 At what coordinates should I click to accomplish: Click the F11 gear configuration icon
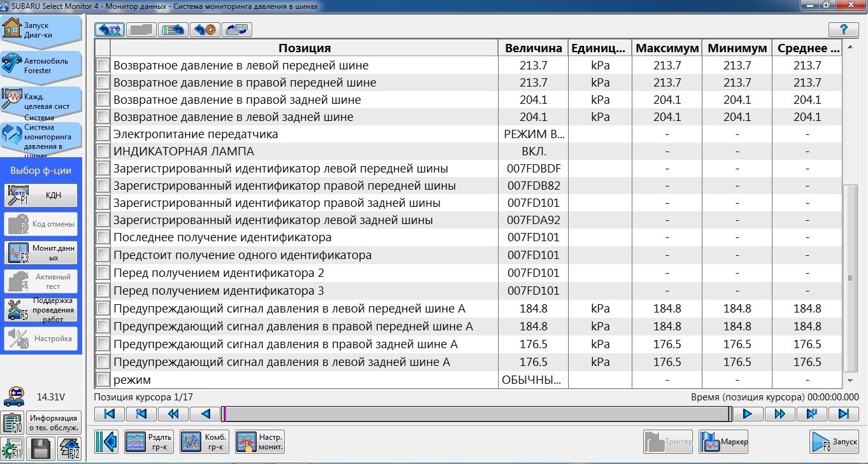(x=13, y=449)
